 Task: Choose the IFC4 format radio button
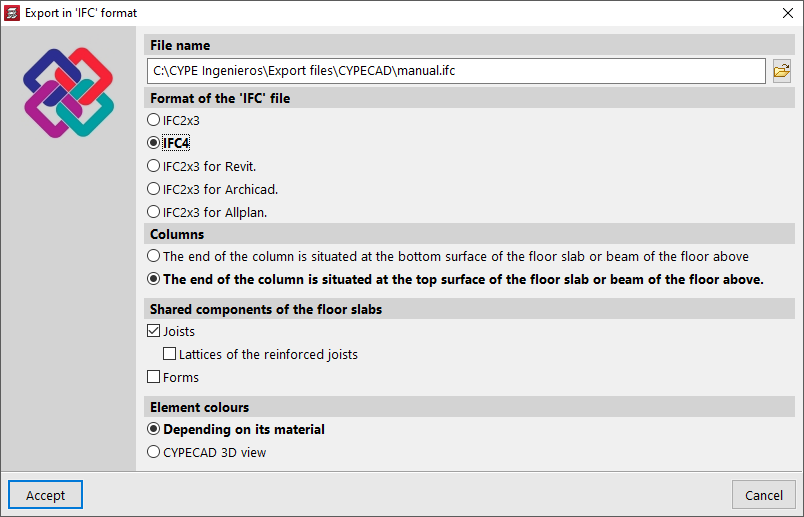[153, 143]
